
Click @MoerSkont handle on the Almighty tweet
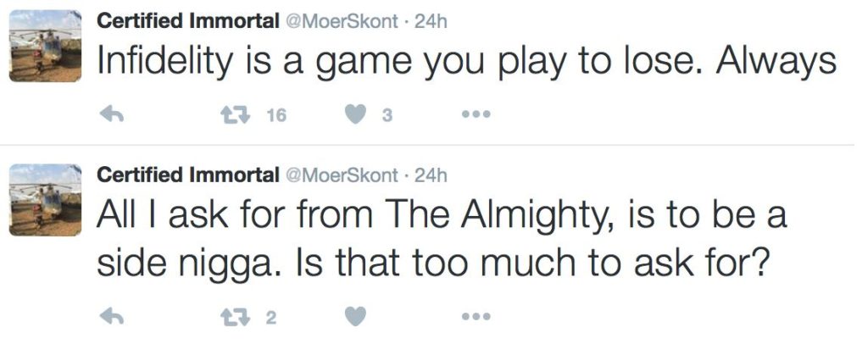click(x=343, y=175)
